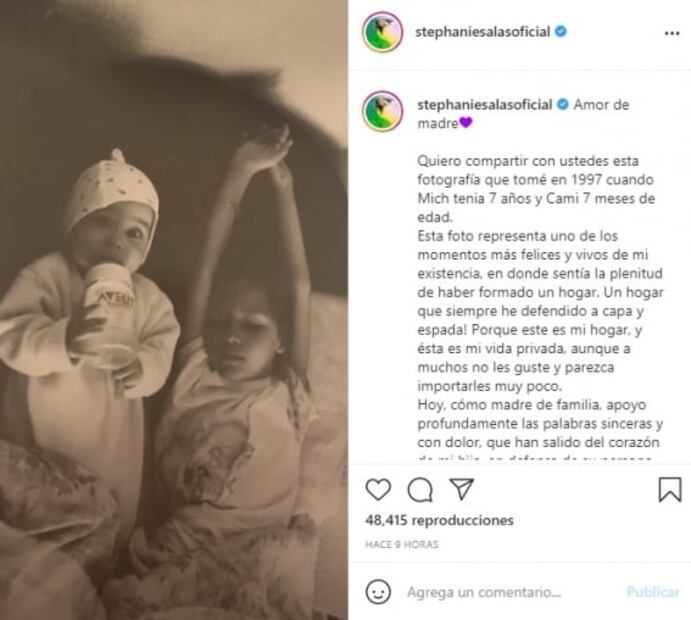The width and height of the screenshot is (691, 620).
Task: Like the post with the heart icon
Action: point(378,490)
